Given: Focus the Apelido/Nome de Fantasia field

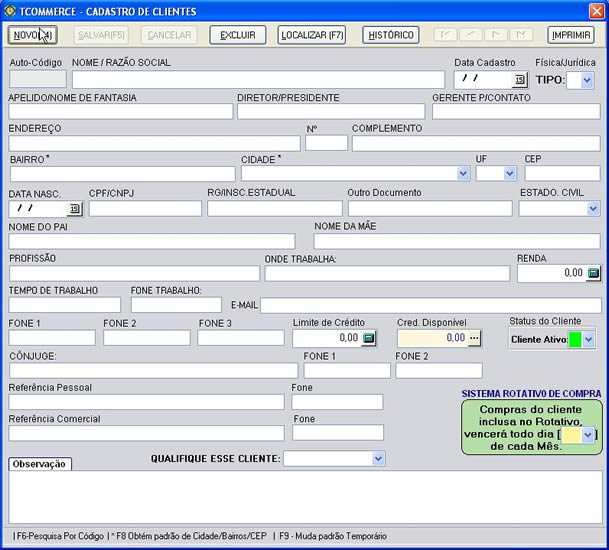Looking at the screenshot, I should 121,111.
